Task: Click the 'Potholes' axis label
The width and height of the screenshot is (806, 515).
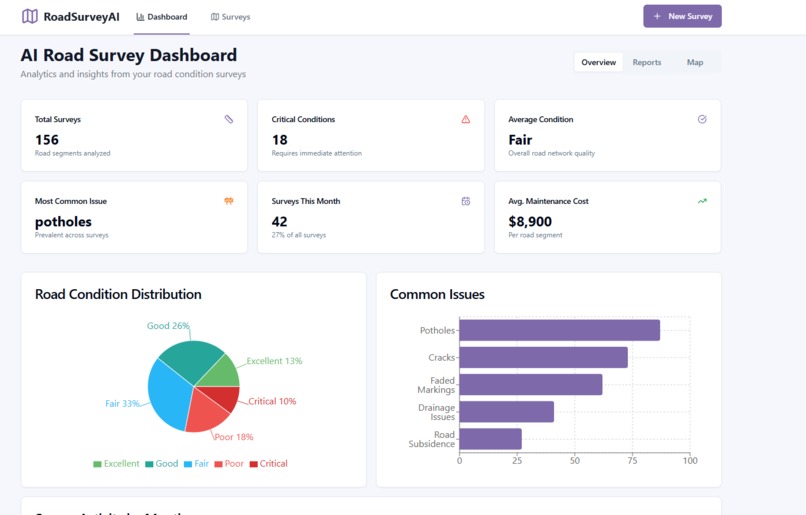Action: click(437, 330)
